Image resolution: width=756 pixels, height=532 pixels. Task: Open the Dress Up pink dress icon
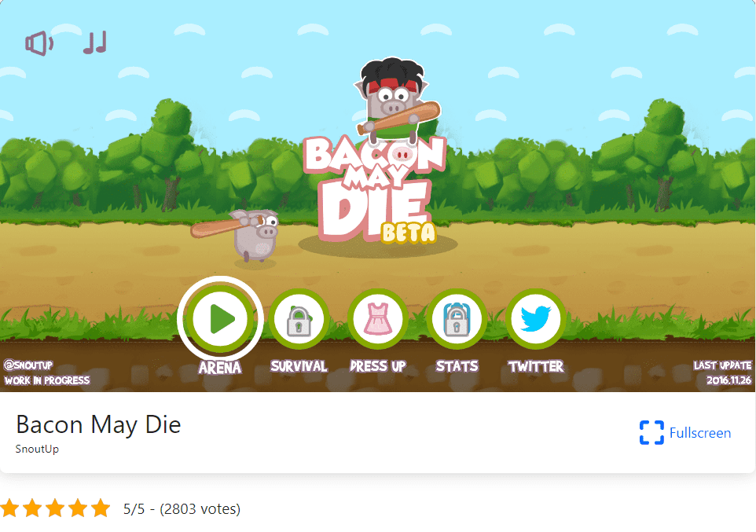pyautogui.click(x=378, y=319)
